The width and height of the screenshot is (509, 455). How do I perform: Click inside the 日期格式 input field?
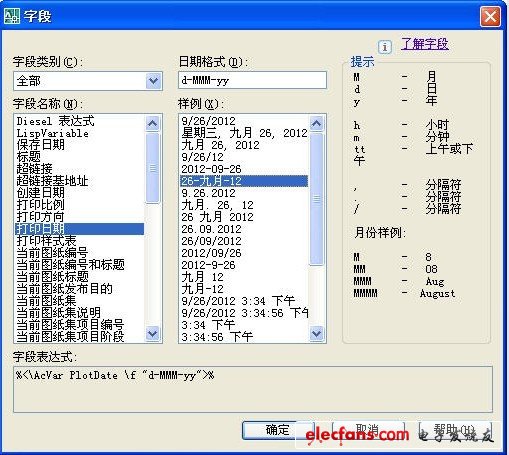click(252, 80)
